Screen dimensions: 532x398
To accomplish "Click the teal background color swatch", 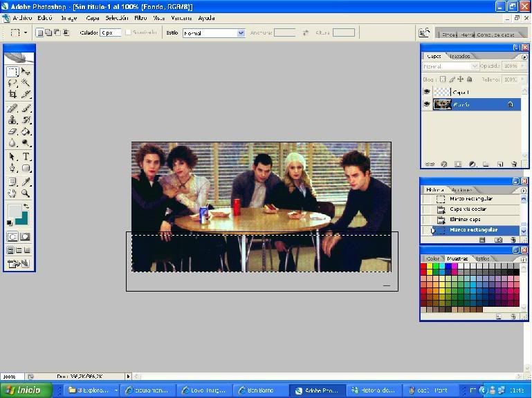I will pos(22,218).
